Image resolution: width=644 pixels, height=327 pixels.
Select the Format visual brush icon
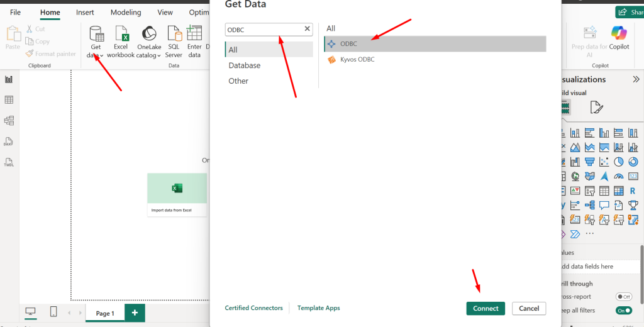point(596,108)
